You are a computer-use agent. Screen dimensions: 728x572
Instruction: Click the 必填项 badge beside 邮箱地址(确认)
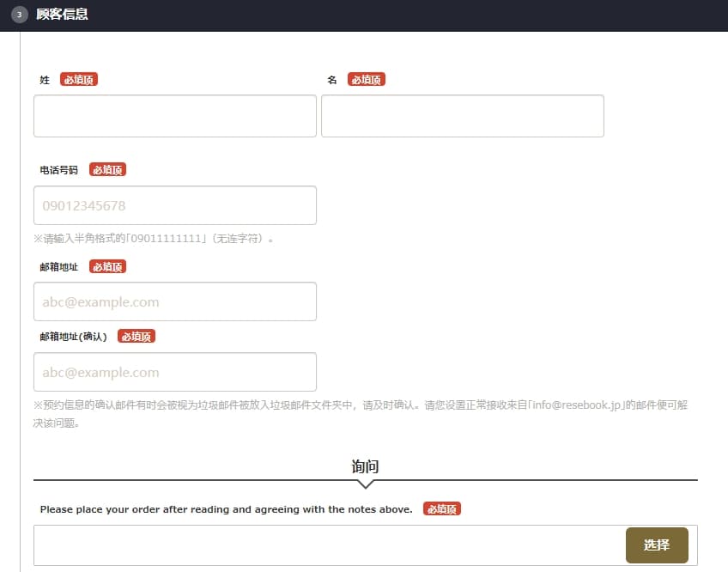[136, 337]
